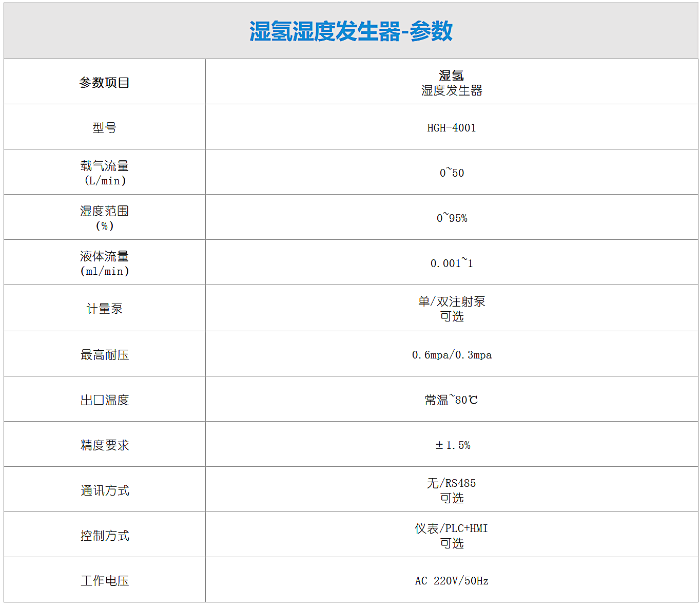Select the 控制方式 row label
The image size is (700, 606).
[x=104, y=536]
